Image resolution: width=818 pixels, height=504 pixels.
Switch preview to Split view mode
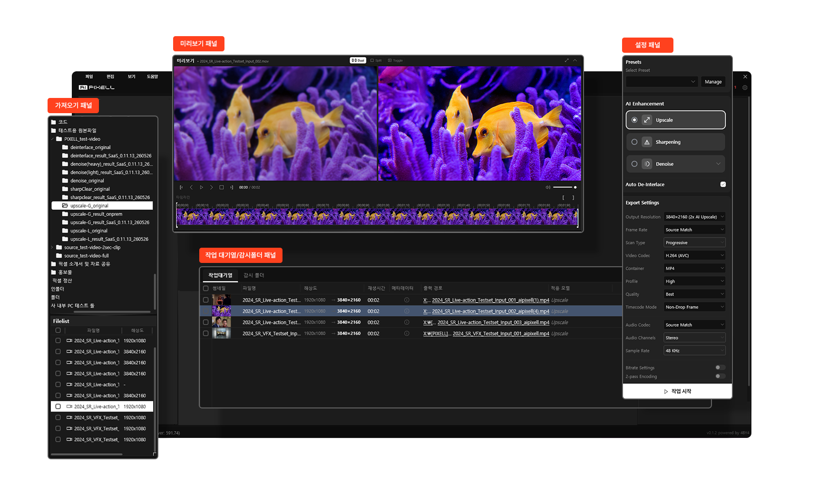[376, 60]
